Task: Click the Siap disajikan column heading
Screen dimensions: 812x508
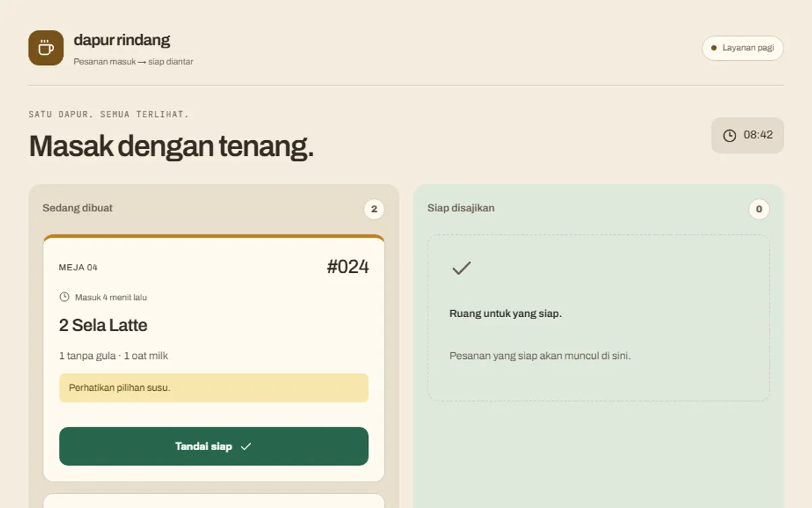Action: (x=461, y=208)
